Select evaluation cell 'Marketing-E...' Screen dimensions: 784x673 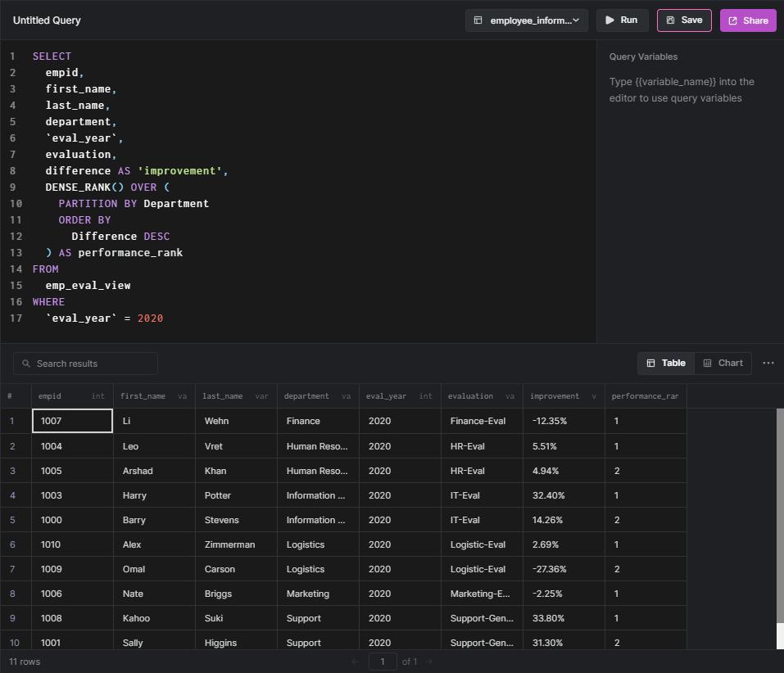482,593
